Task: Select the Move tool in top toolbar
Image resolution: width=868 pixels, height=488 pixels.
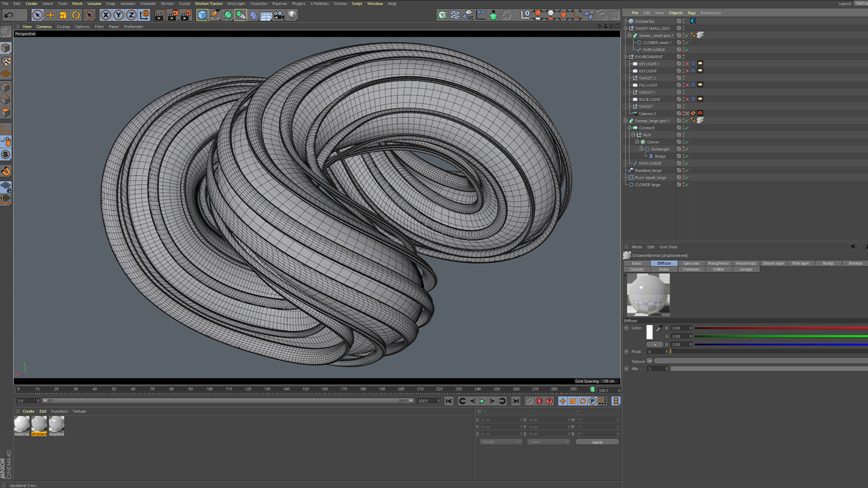Action: pyautogui.click(x=50, y=15)
